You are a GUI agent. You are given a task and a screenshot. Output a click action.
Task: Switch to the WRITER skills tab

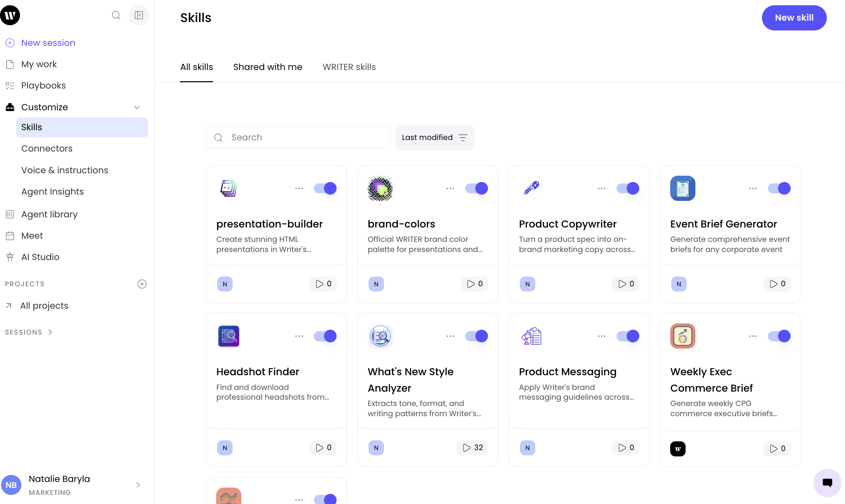click(349, 67)
